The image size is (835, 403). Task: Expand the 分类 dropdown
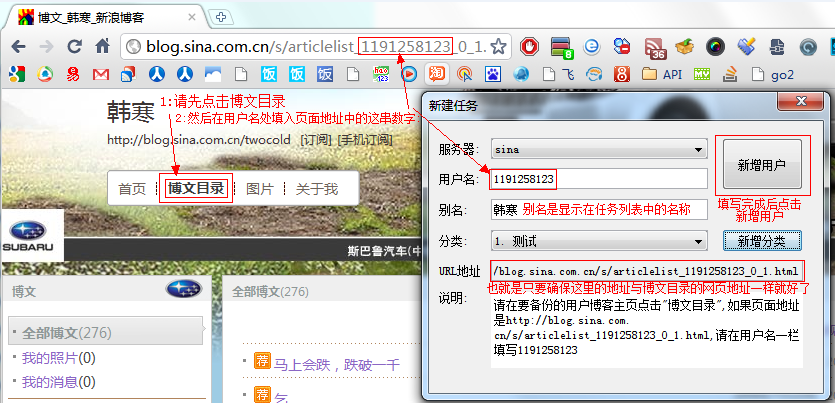[x=600, y=241]
